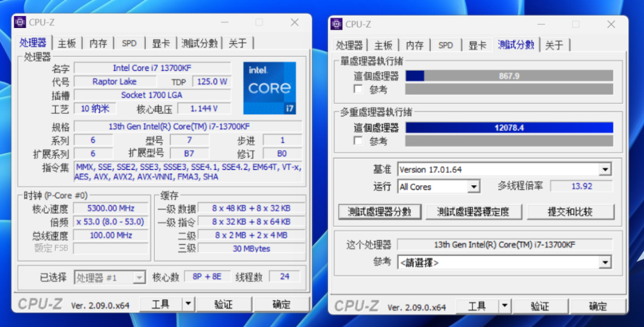Image resolution: width=644 pixels, height=327 pixels.
Task: Select 处理器 tab in left window
Action: pos(33,43)
